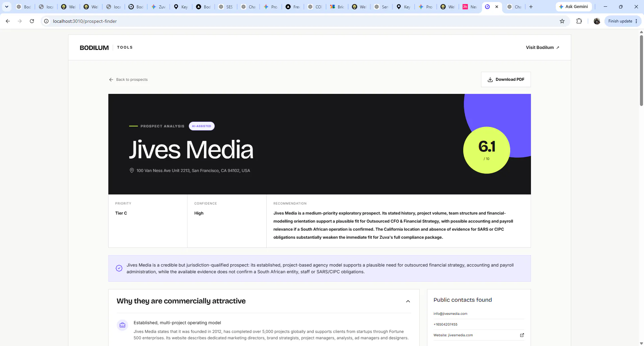Click the 6.1 score circle
The height and width of the screenshot is (346, 644).
click(x=487, y=150)
